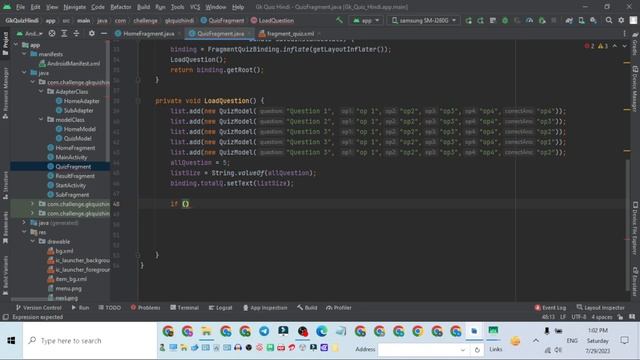Switch to HomeFragment.java tab

coord(148,33)
